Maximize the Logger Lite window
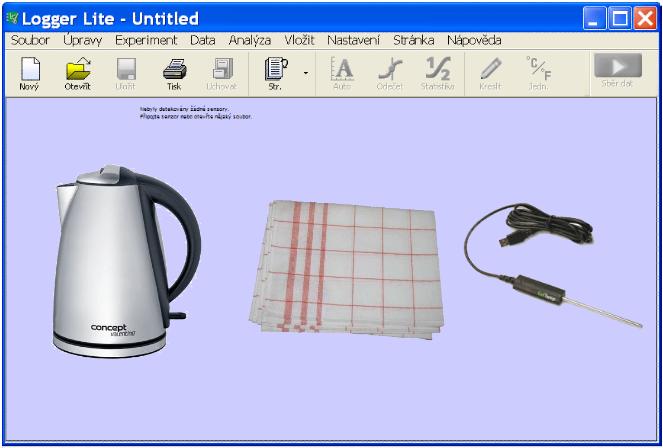This screenshot has width=663, height=448. (x=620, y=18)
